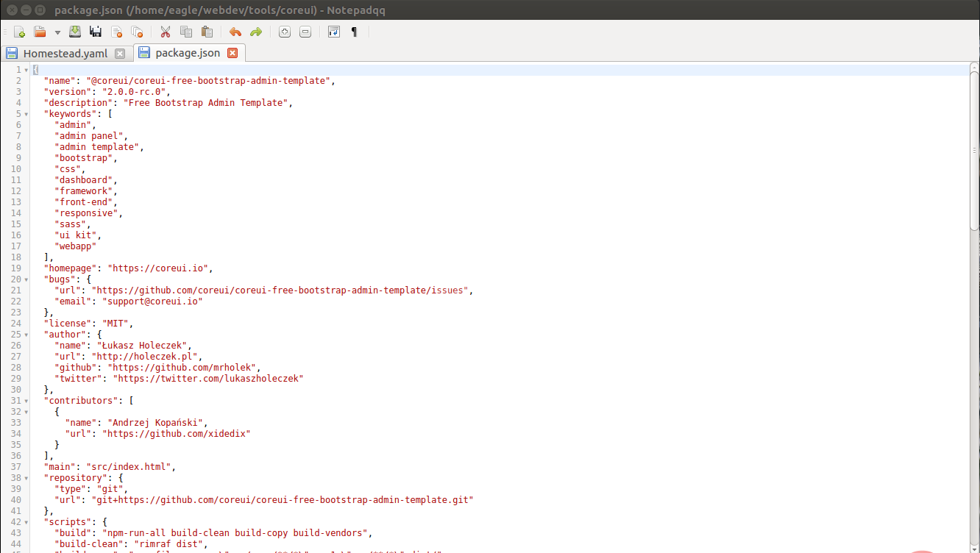Zoom in using the plus icon
The image size is (980, 553).
point(285,32)
